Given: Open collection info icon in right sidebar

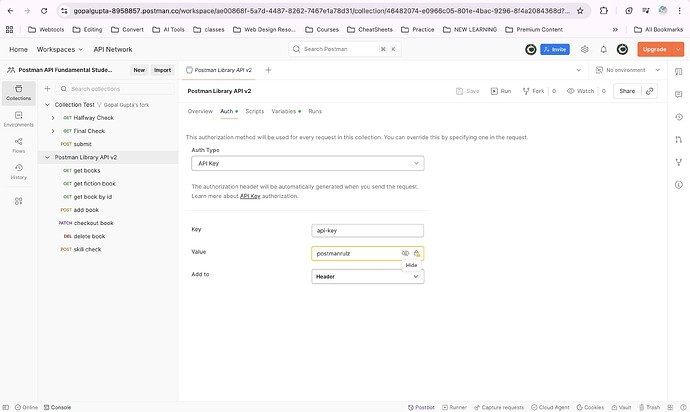Looking at the screenshot, I should pos(679,184).
